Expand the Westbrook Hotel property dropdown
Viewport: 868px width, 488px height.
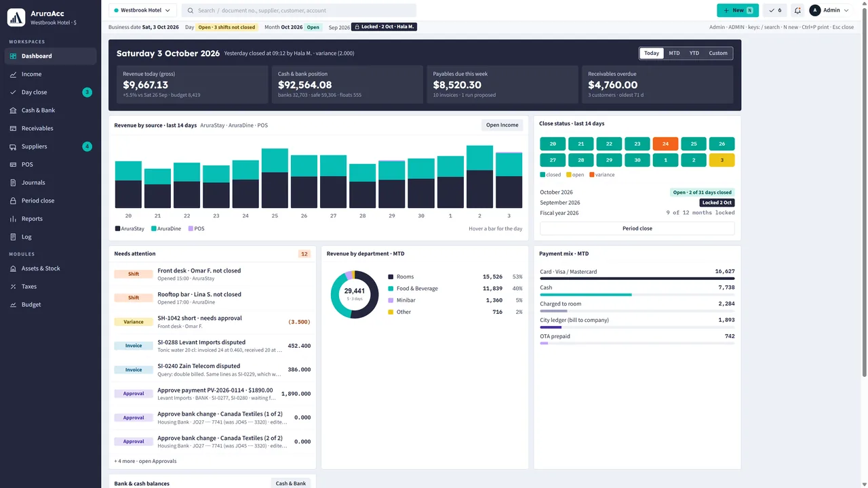[x=142, y=10]
